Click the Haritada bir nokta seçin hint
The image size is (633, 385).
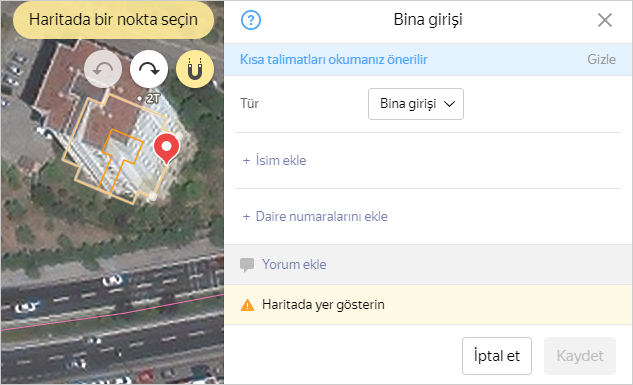[x=113, y=20]
